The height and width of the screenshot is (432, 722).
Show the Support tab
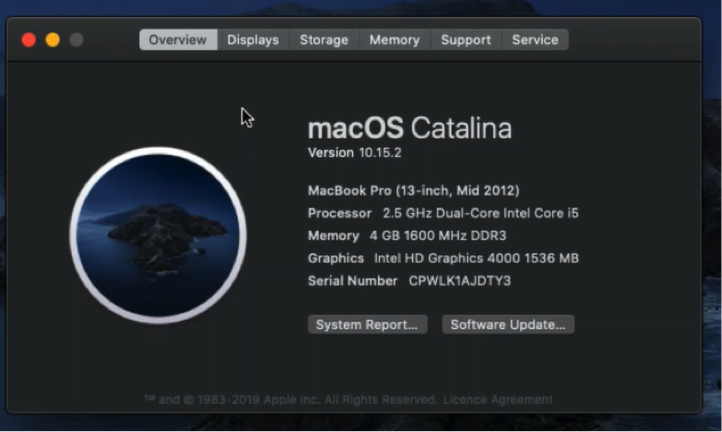click(466, 40)
